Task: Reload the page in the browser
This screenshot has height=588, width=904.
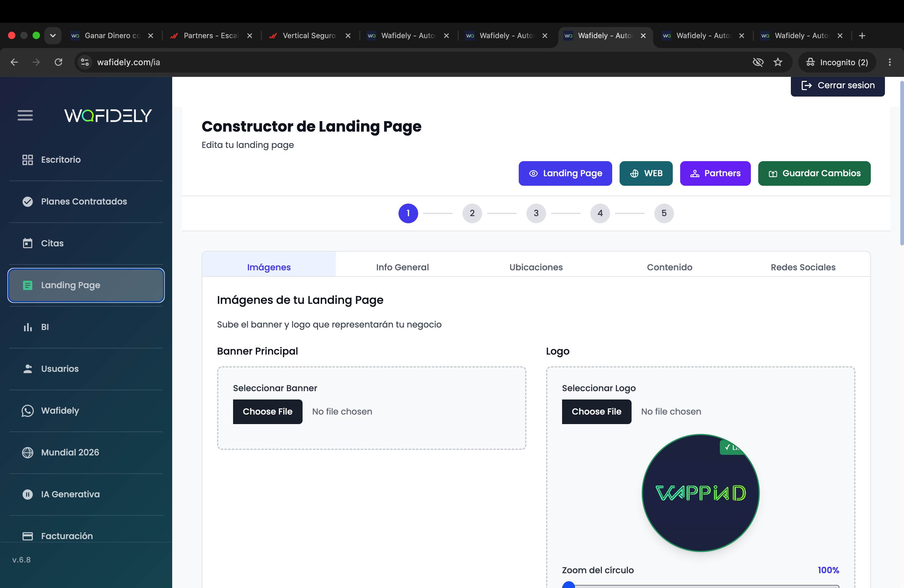Action: point(58,62)
